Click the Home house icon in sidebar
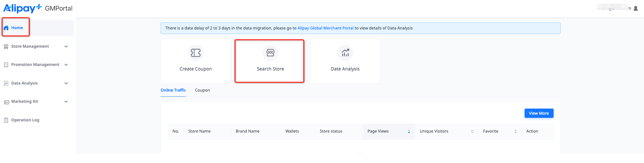644x163 pixels. [x=6, y=28]
